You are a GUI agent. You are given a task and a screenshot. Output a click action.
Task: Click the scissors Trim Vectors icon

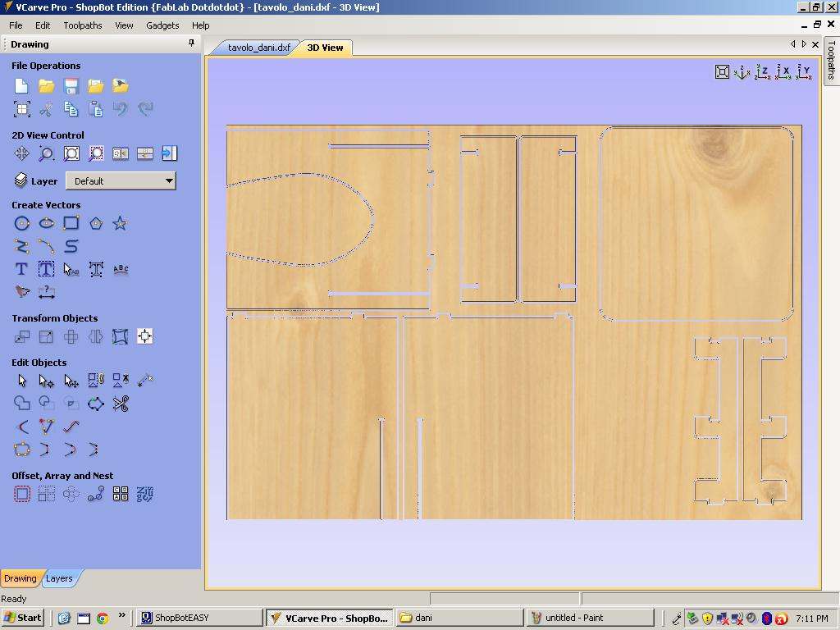pyautogui.click(x=121, y=404)
